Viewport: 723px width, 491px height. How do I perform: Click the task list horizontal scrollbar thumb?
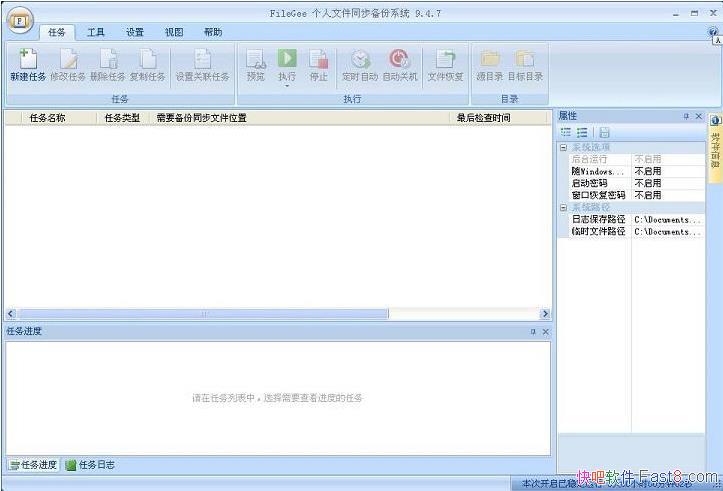(x=203, y=314)
